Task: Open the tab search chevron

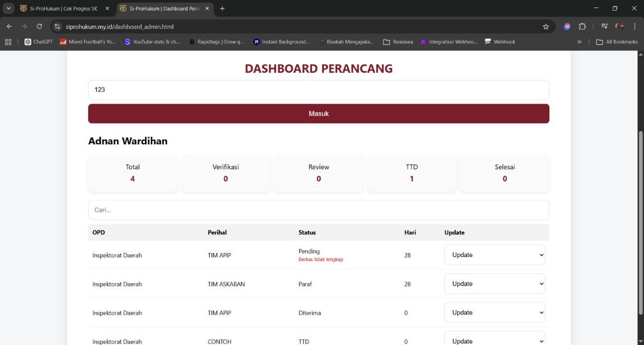Action: tap(8, 8)
